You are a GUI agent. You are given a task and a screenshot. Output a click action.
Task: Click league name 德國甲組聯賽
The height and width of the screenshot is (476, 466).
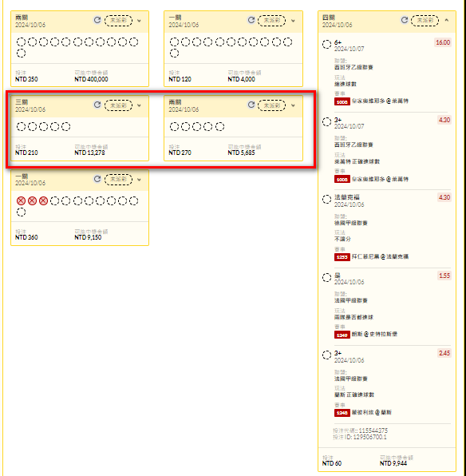pyautogui.click(x=351, y=223)
